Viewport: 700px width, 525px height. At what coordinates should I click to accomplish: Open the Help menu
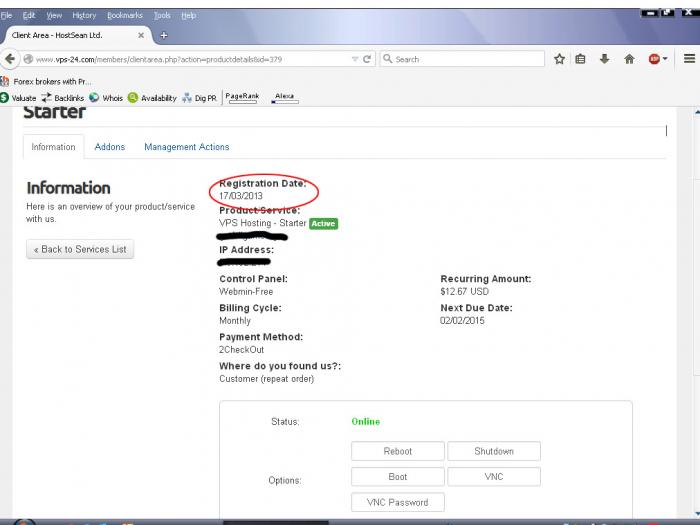pyautogui.click(x=188, y=15)
